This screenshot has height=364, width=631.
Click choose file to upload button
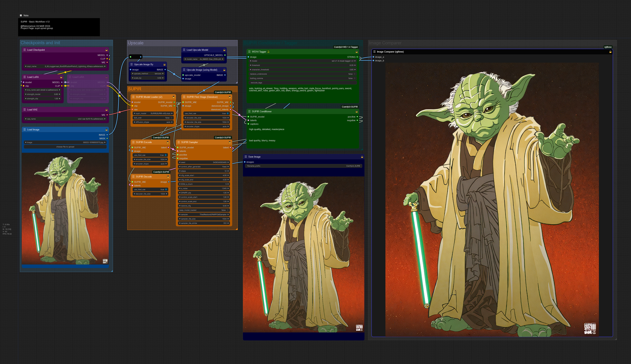(x=65, y=147)
